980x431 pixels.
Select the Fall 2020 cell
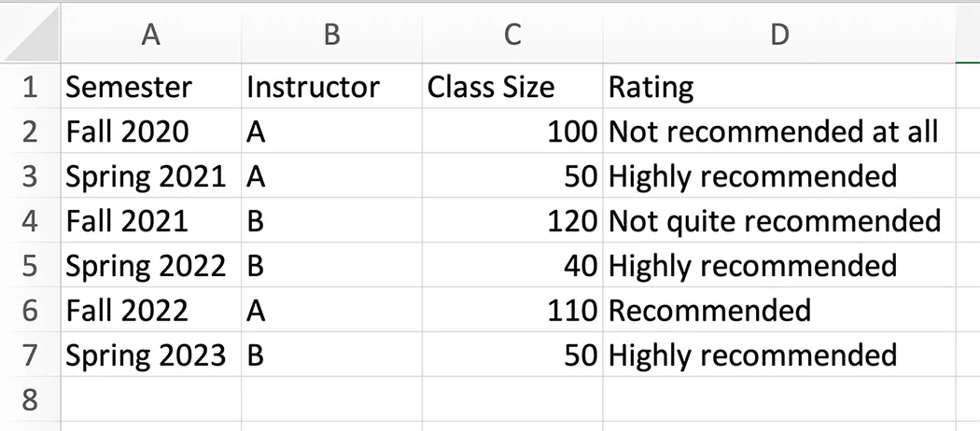click(127, 132)
